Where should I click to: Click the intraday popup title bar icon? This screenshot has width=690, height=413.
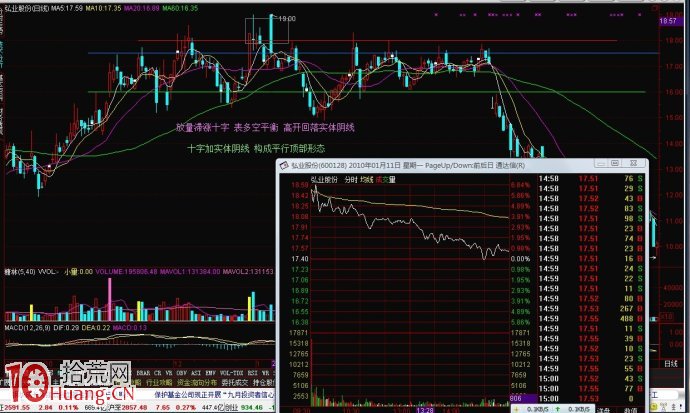pos(284,165)
